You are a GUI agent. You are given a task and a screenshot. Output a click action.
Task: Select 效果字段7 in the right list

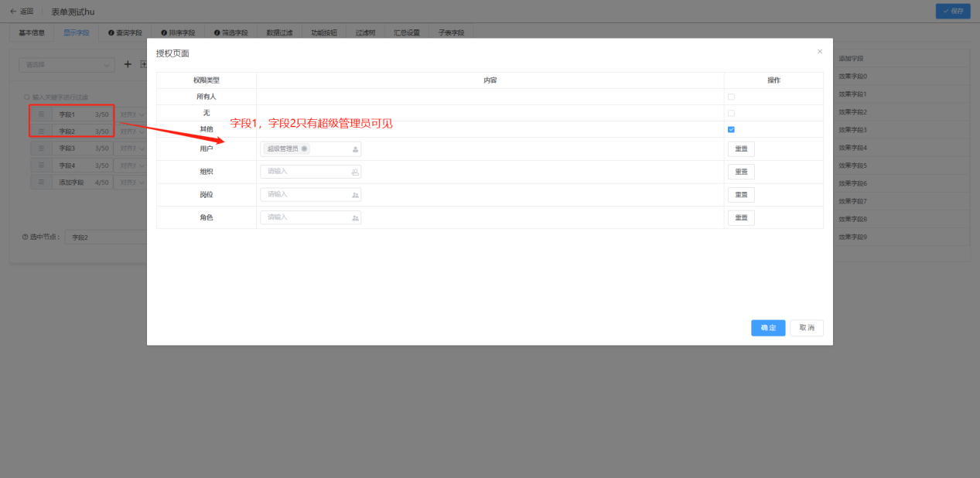[901, 201]
